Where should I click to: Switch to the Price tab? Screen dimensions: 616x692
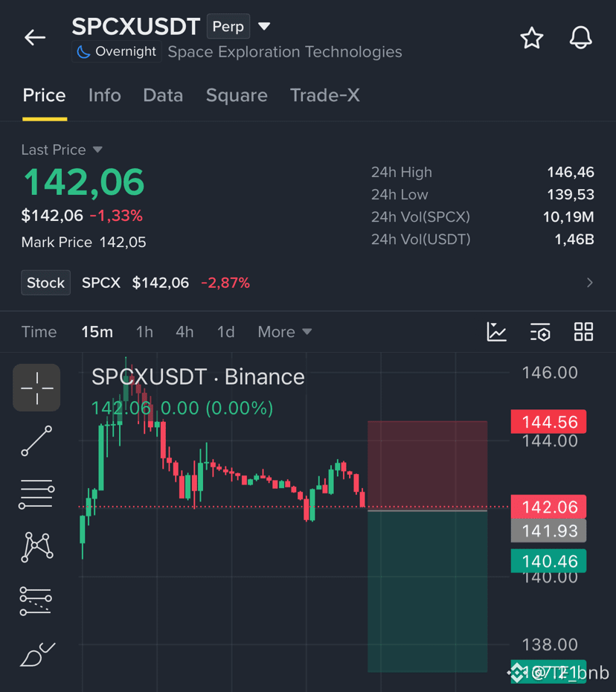coord(44,95)
